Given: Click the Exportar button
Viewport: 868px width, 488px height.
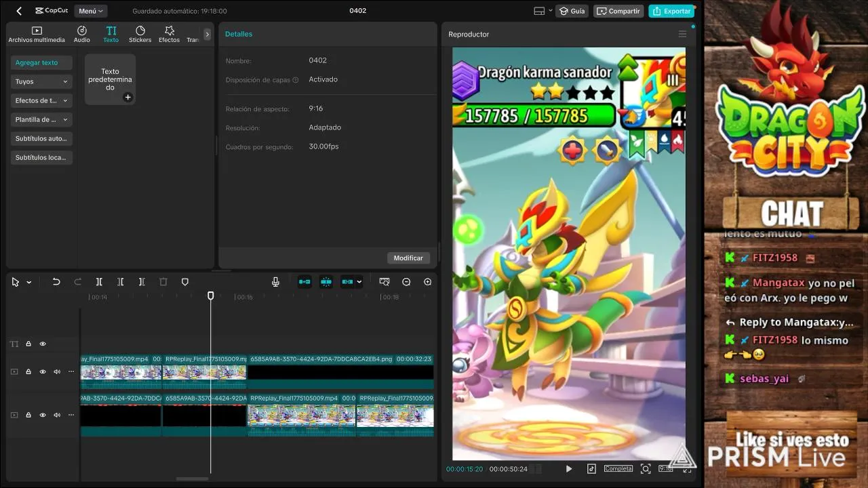Looking at the screenshot, I should [671, 11].
